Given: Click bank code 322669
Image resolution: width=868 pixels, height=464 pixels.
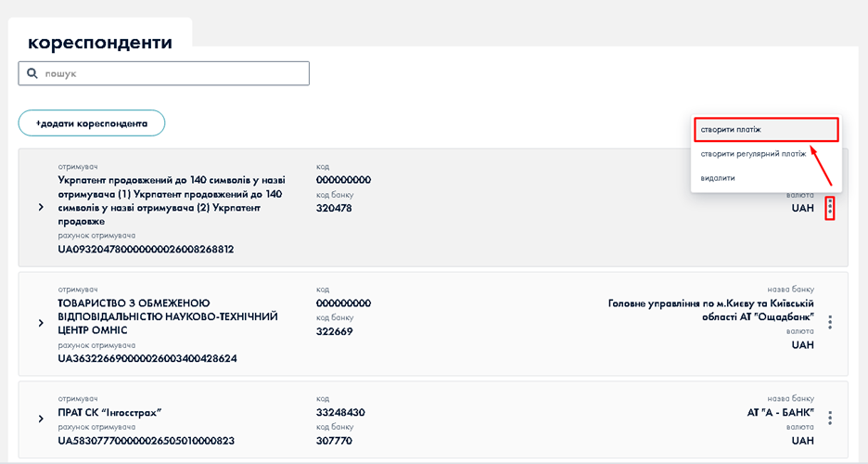Looking at the screenshot, I should coord(334,331).
